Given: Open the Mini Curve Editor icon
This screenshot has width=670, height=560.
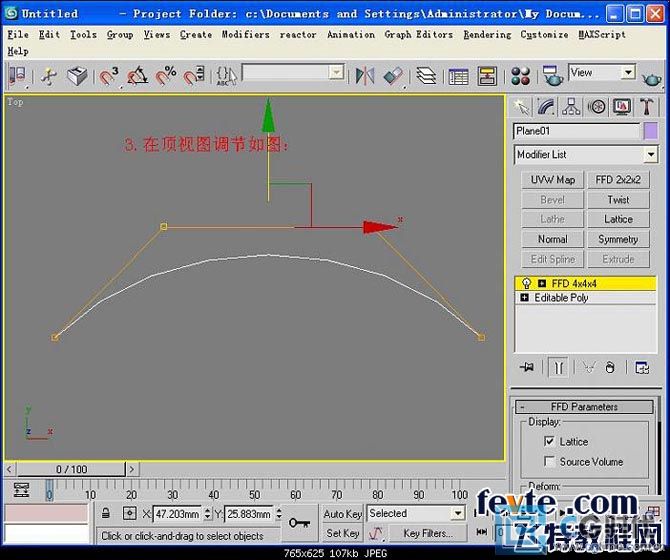Looking at the screenshot, I should pos(21,490).
